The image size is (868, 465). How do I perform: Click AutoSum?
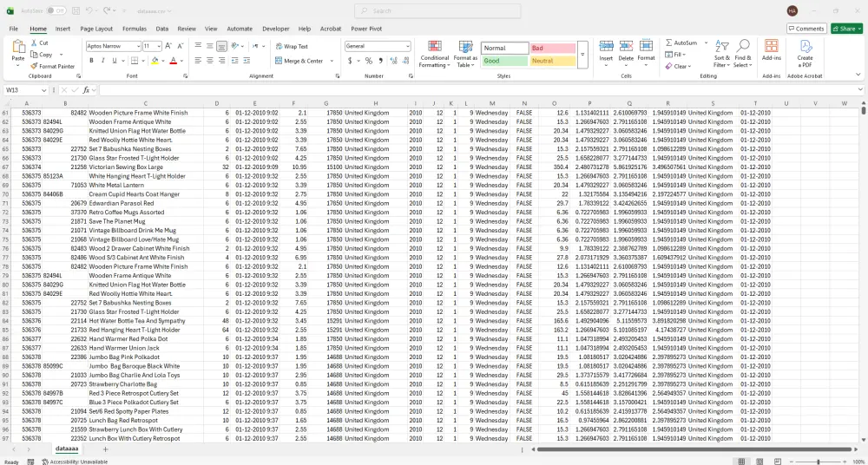681,43
